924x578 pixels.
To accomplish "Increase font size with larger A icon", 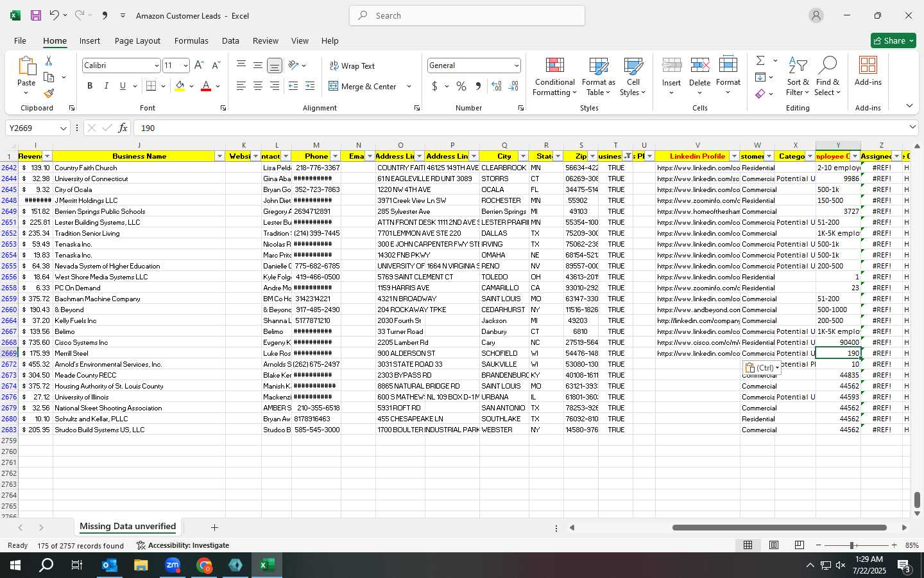I will [199, 66].
